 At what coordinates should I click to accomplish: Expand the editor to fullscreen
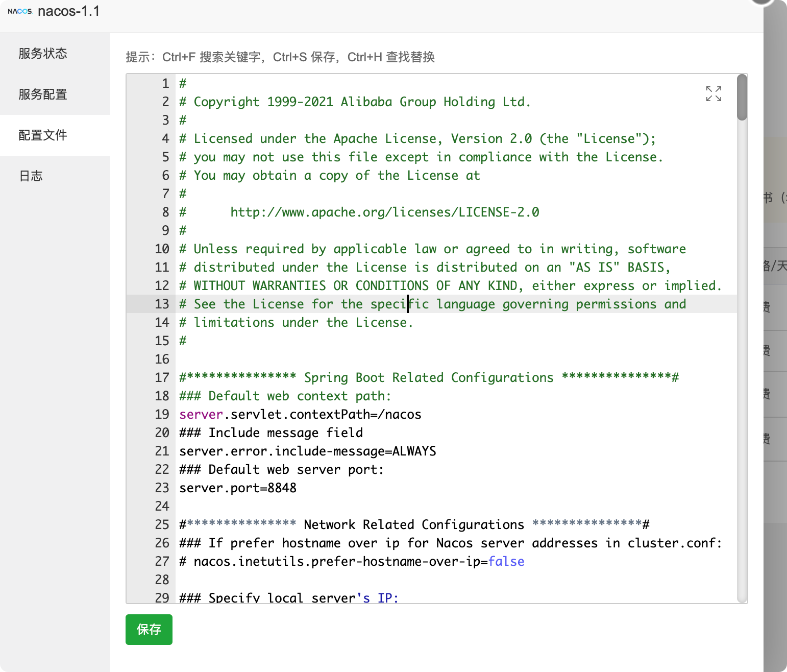(x=714, y=93)
